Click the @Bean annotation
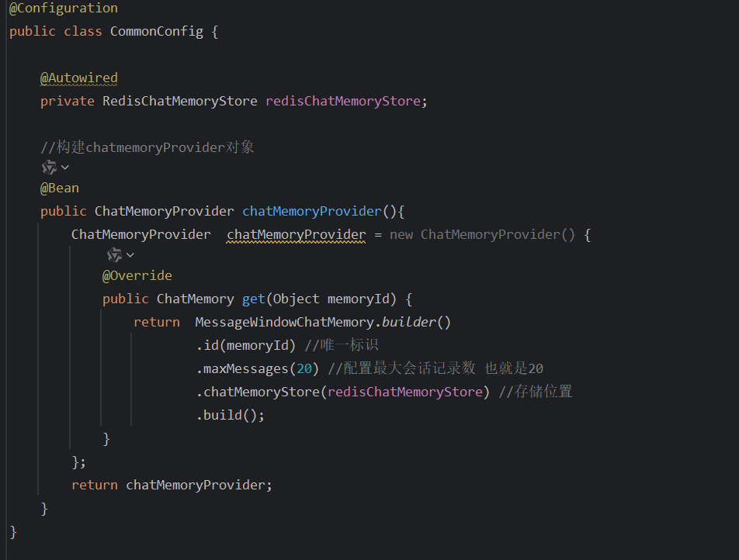The image size is (739, 560). (59, 187)
